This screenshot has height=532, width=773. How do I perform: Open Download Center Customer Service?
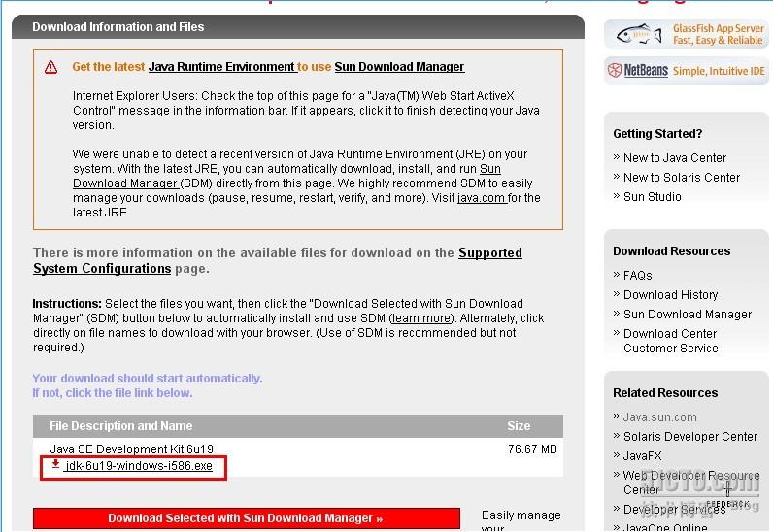[670, 341]
